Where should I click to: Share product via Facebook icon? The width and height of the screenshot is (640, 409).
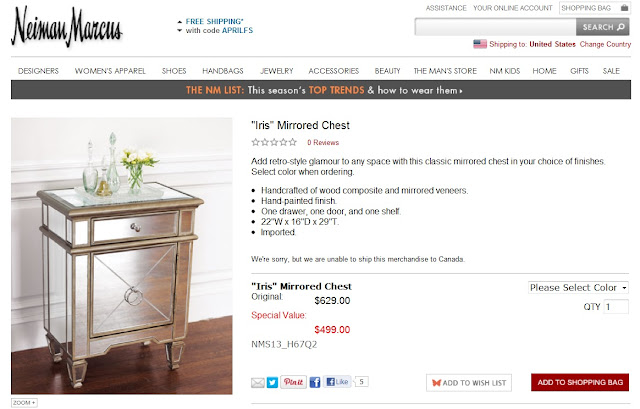(x=315, y=382)
